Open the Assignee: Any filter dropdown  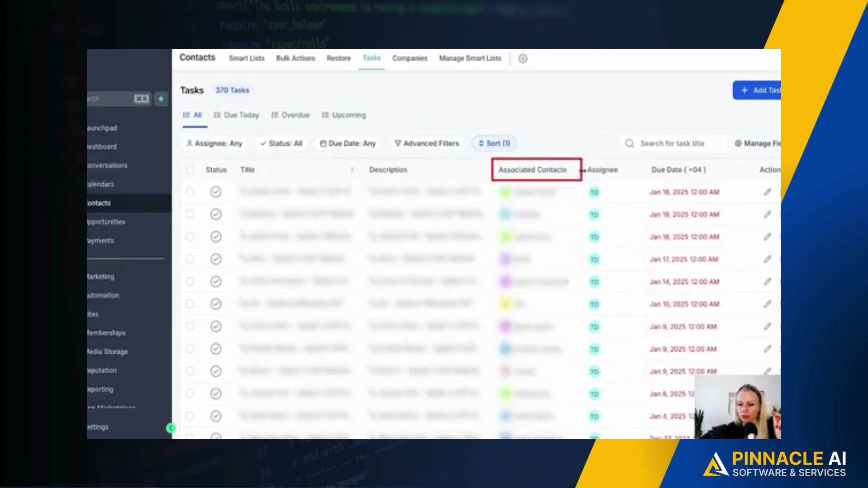pos(214,143)
